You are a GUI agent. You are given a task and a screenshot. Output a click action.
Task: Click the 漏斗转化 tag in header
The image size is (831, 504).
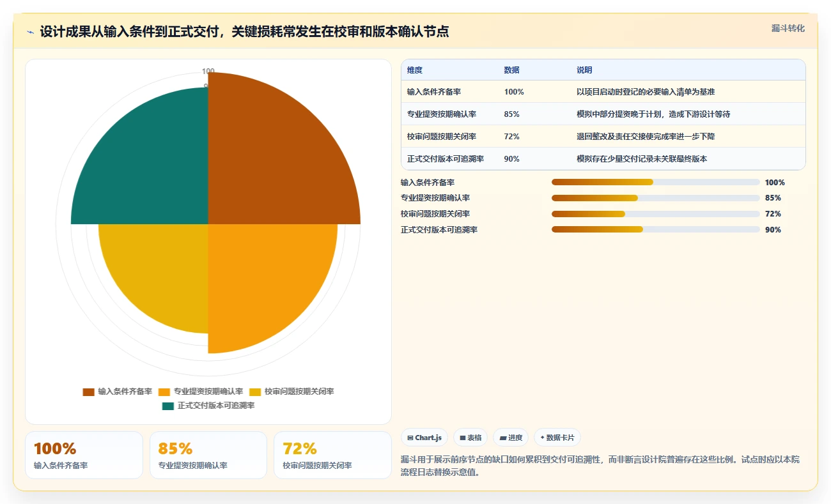pyautogui.click(x=788, y=29)
